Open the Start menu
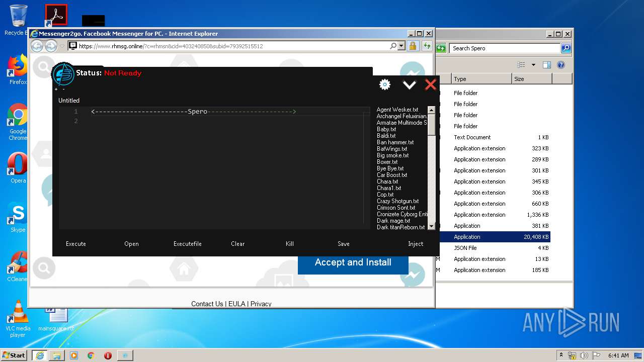Viewport: 644px width, 362px height. [14, 355]
